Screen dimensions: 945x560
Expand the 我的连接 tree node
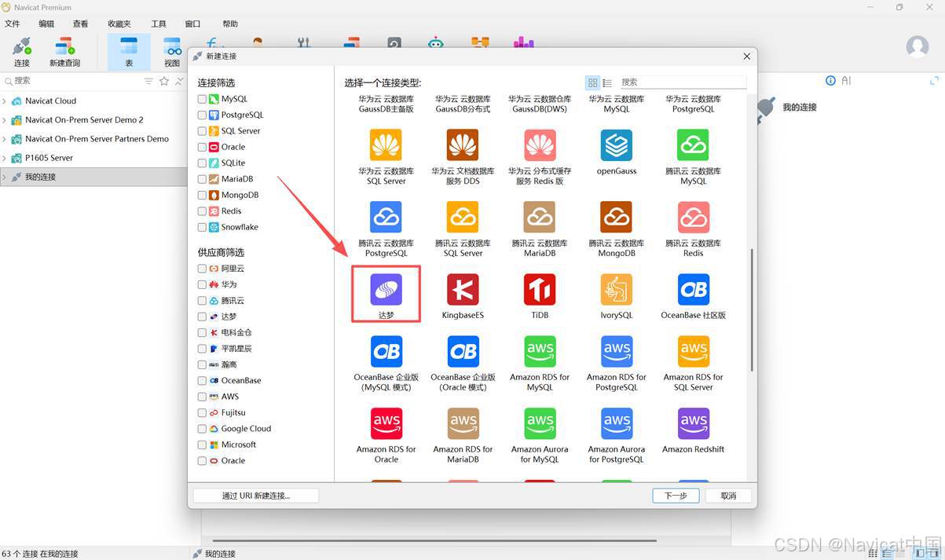coord(4,178)
